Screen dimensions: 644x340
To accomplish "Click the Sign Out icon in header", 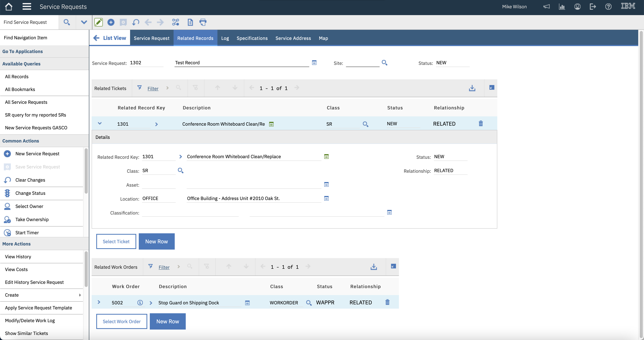I will [593, 7].
